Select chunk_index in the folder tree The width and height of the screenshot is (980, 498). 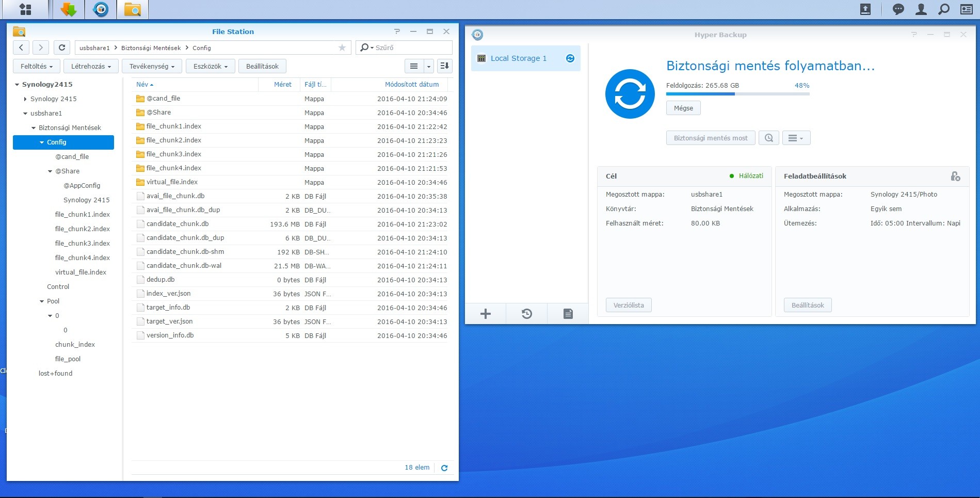(75, 345)
